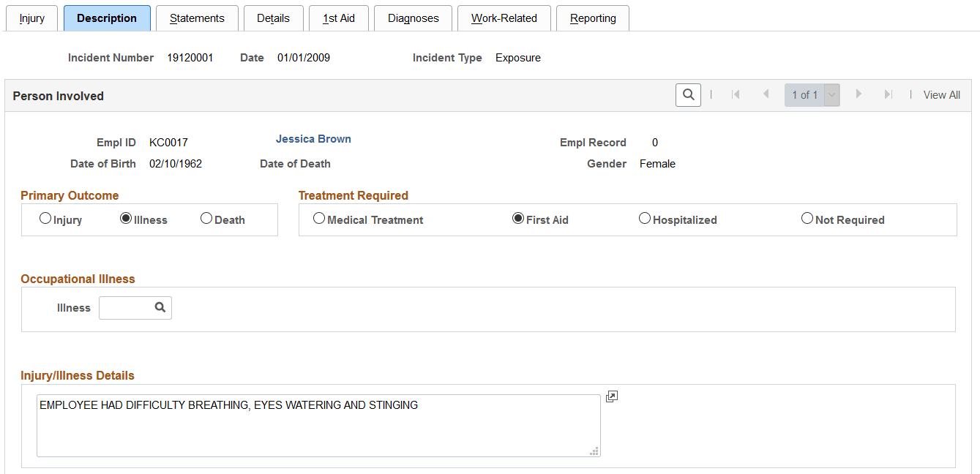The width and height of the screenshot is (980, 474).
Task: Click the last record navigation icon
Action: (888, 94)
